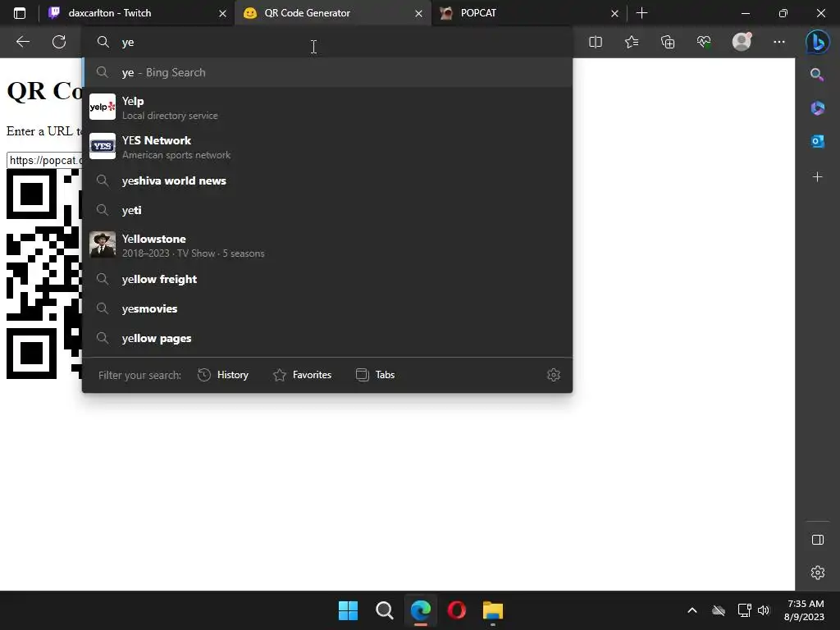Click in the address bar with 'ye'
This screenshot has width=840, height=630.
[327, 42]
